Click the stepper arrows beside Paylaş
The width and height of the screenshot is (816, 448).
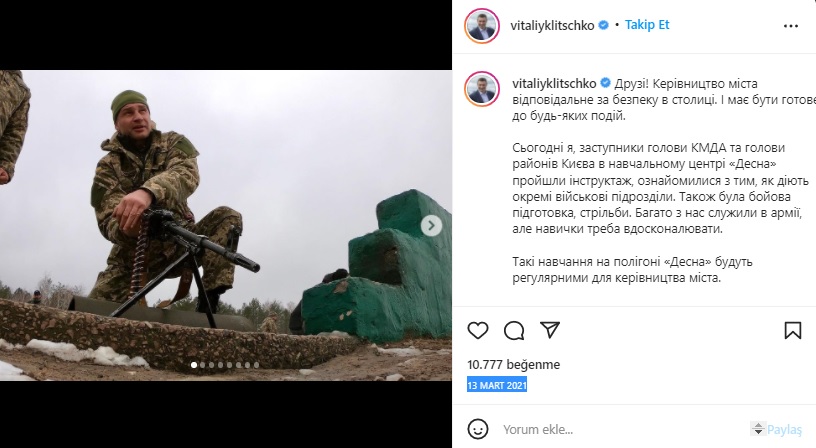(758, 429)
